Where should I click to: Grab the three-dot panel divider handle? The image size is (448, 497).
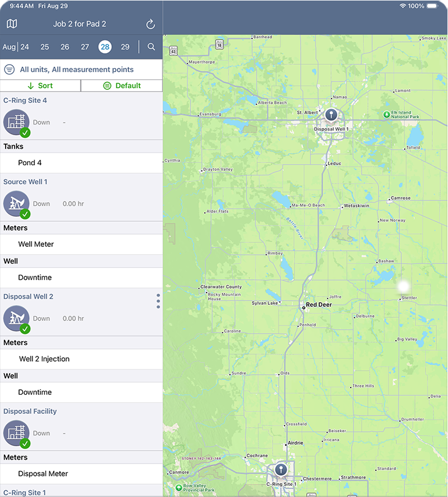point(158,301)
